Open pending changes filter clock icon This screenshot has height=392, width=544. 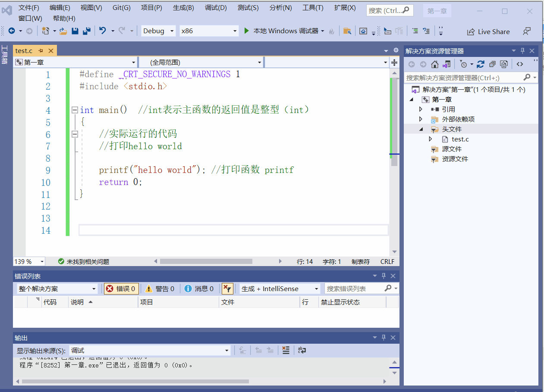click(x=464, y=64)
